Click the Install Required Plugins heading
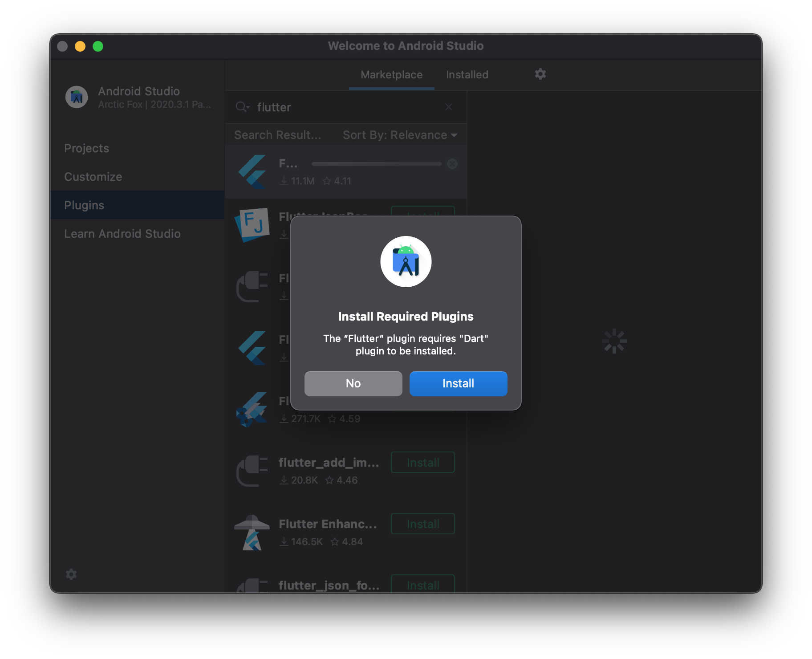 click(x=406, y=317)
